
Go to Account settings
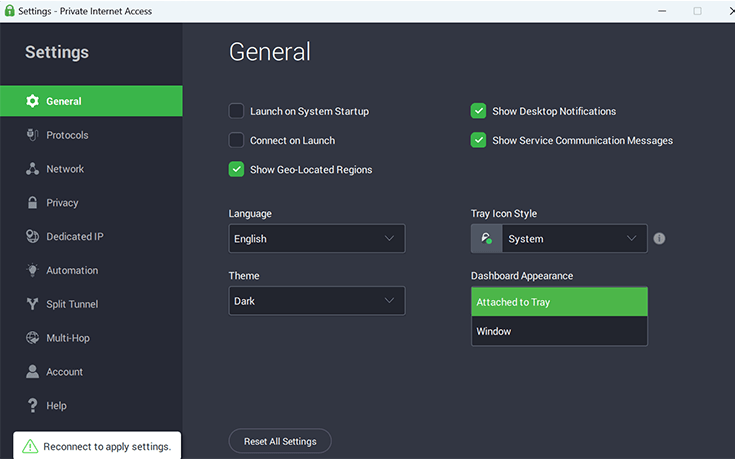tap(91, 371)
